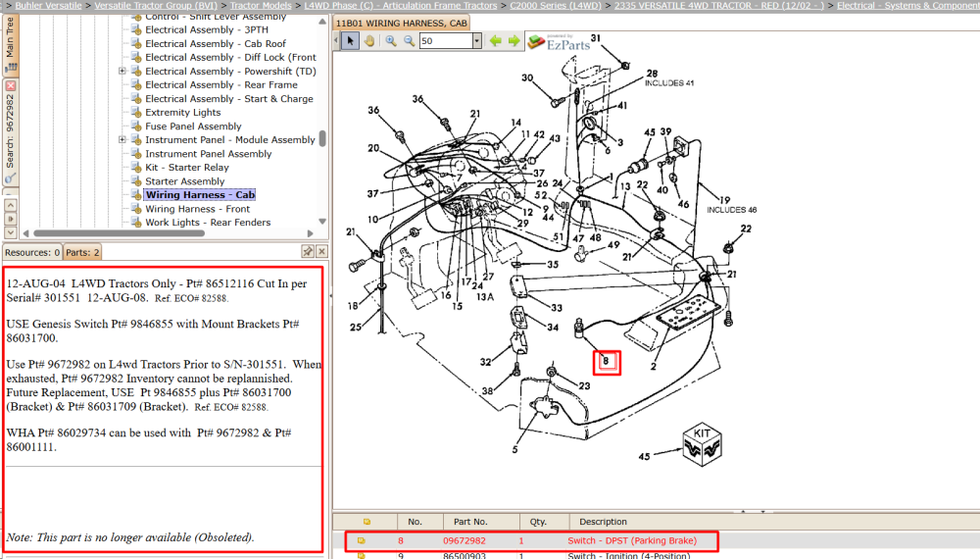
Task: Click icon beside Work Lights - Rear Fenders
Action: click(x=137, y=222)
